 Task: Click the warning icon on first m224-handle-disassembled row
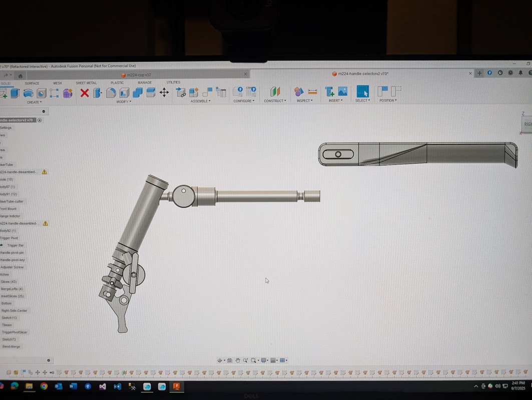(x=45, y=172)
